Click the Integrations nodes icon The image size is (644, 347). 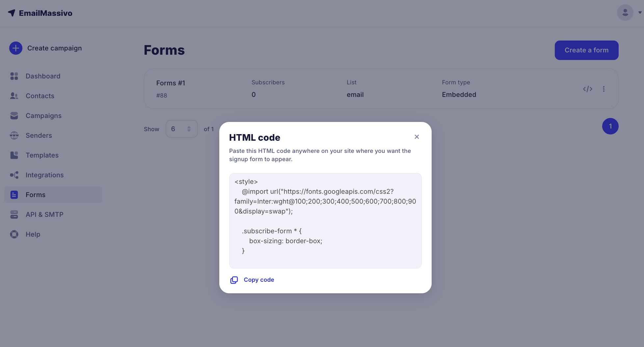coord(14,175)
